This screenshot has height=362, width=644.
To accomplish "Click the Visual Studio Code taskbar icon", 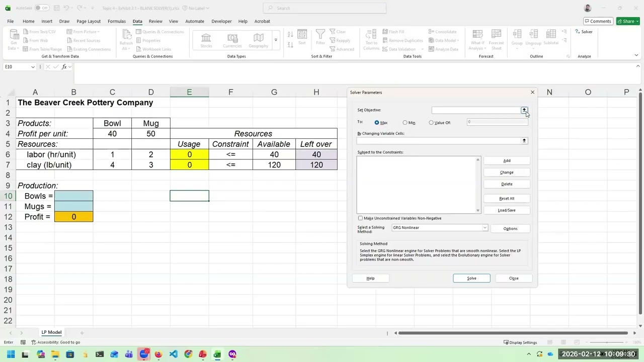I will pyautogui.click(x=174, y=354).
